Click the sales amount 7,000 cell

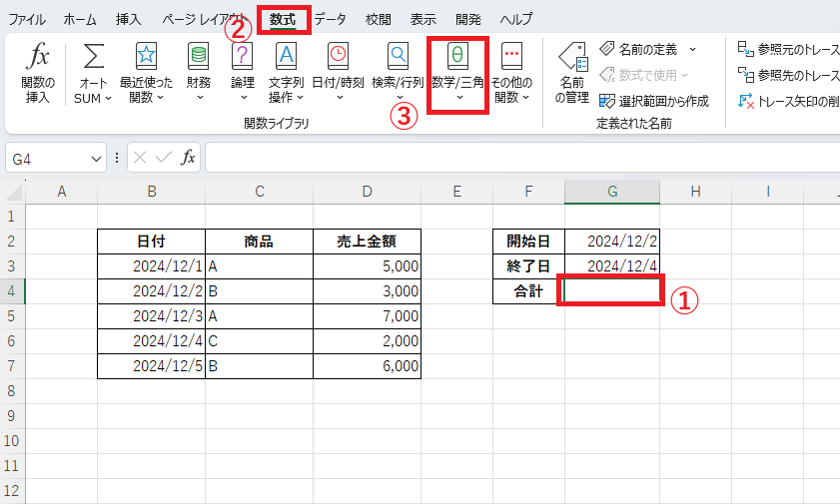click(367, 316)
